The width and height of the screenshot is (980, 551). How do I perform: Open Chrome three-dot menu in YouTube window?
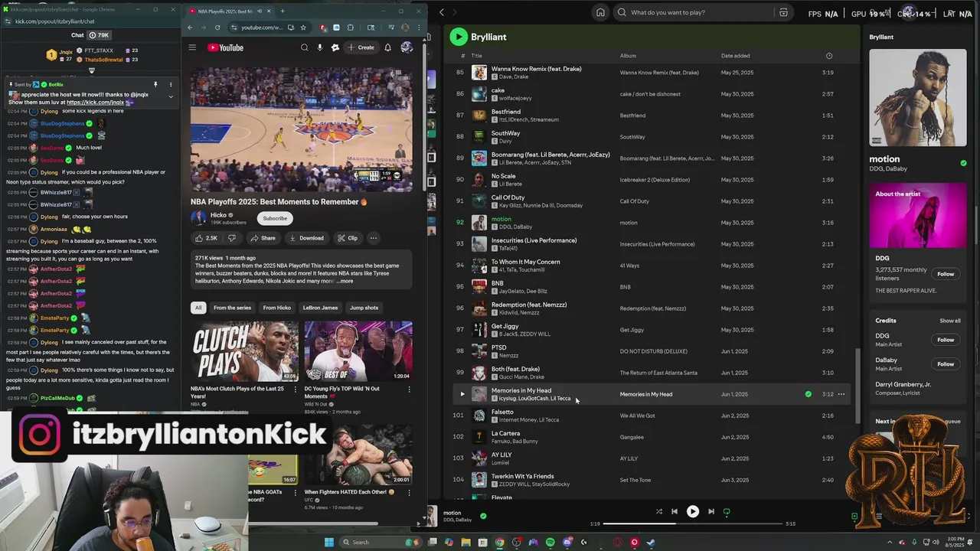click(419, 28)
